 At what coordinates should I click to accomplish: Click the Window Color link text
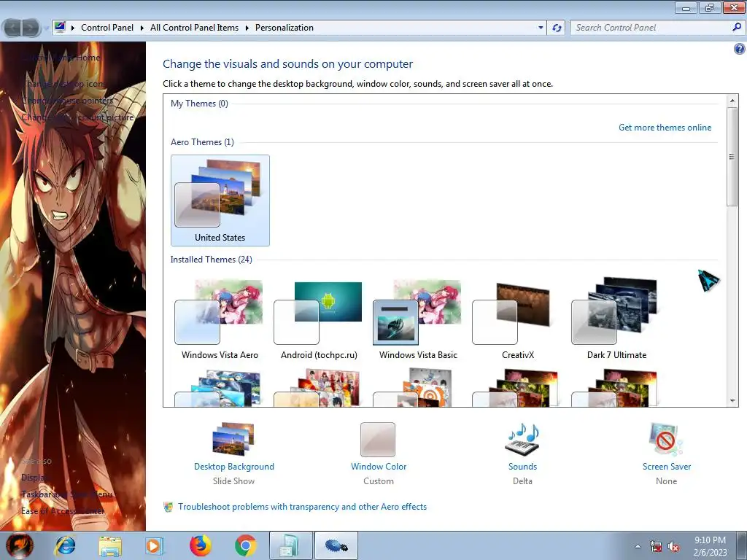click(379, 467)
